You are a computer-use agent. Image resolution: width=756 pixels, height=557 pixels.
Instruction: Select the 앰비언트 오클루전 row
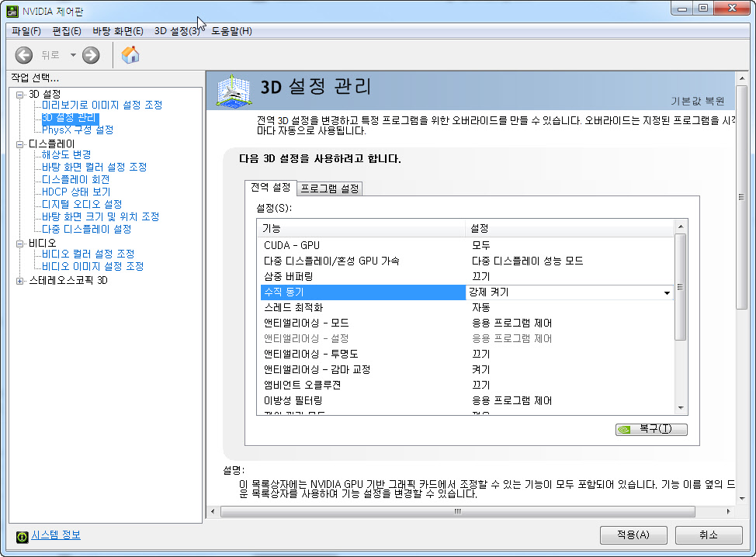point(466,385)
